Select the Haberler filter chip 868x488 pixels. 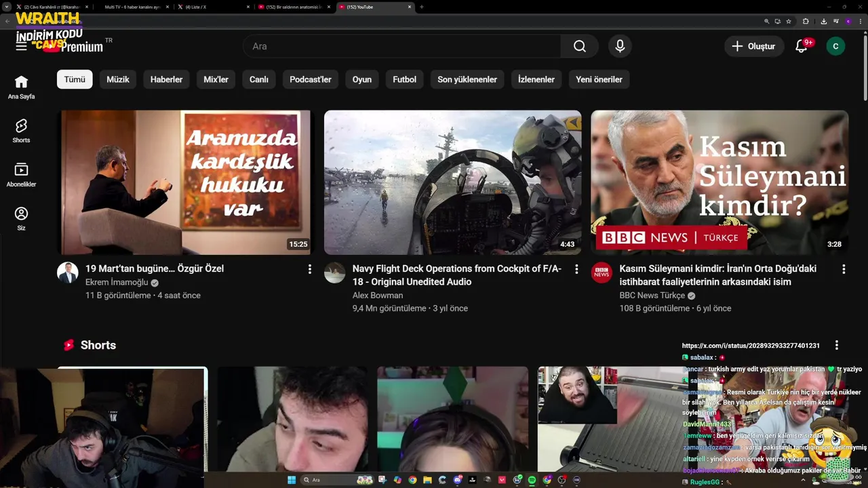point(166,79)
